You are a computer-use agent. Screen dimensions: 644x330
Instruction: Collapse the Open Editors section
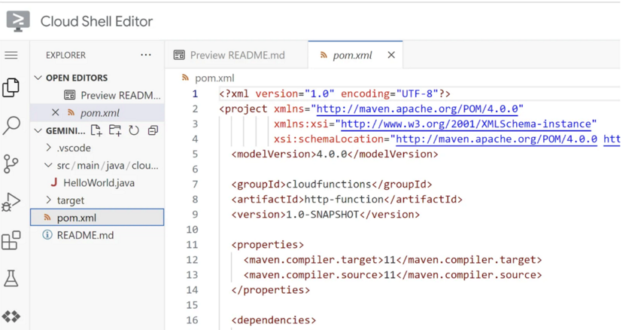coord(38,78)
